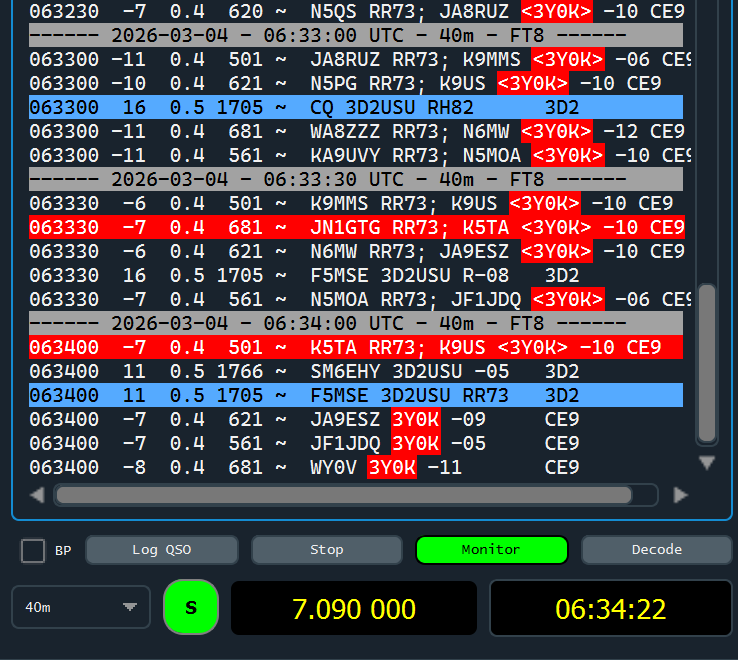Select the N5QS RR73; JA8RUZ line
This screenshot has width=738, height=660.
[x=356, y=11]
